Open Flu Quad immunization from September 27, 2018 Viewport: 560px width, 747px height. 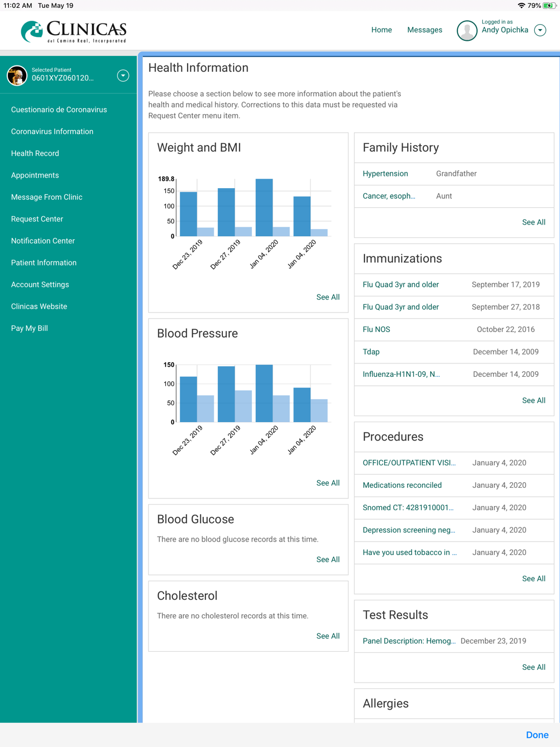pos(400,307)
